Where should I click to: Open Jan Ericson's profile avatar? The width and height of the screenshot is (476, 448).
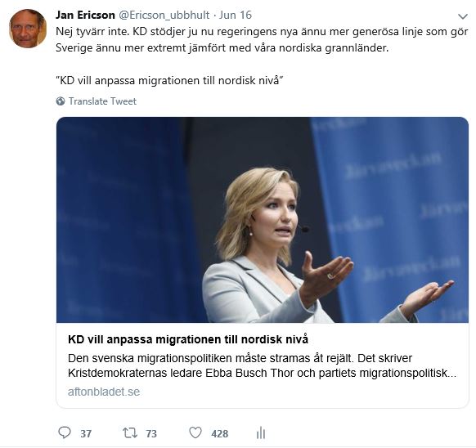(x=28, y=29)
